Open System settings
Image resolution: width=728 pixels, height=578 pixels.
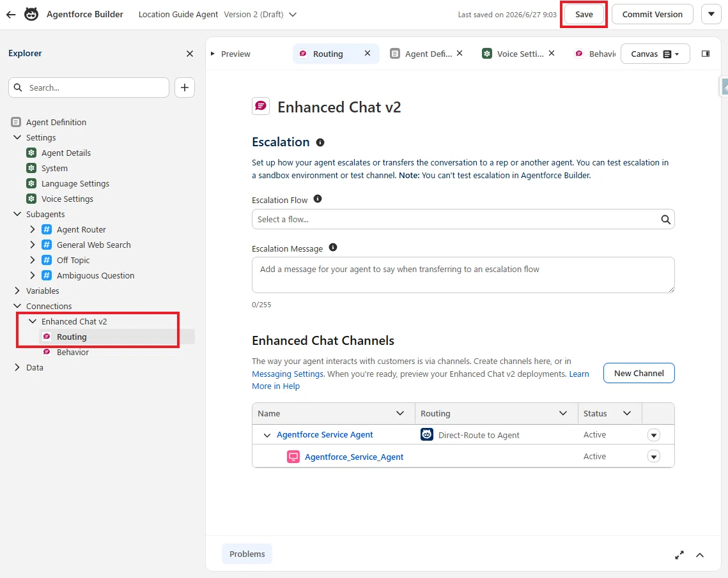[x=54, y=168]
